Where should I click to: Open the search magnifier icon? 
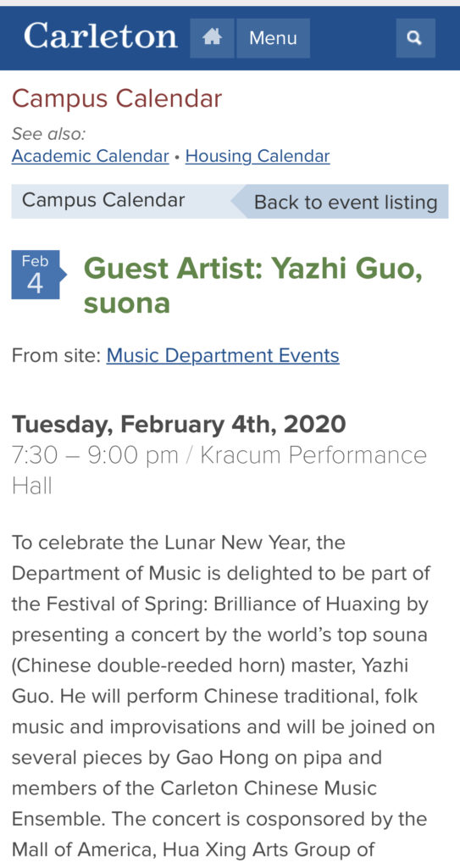coord(415,38)
